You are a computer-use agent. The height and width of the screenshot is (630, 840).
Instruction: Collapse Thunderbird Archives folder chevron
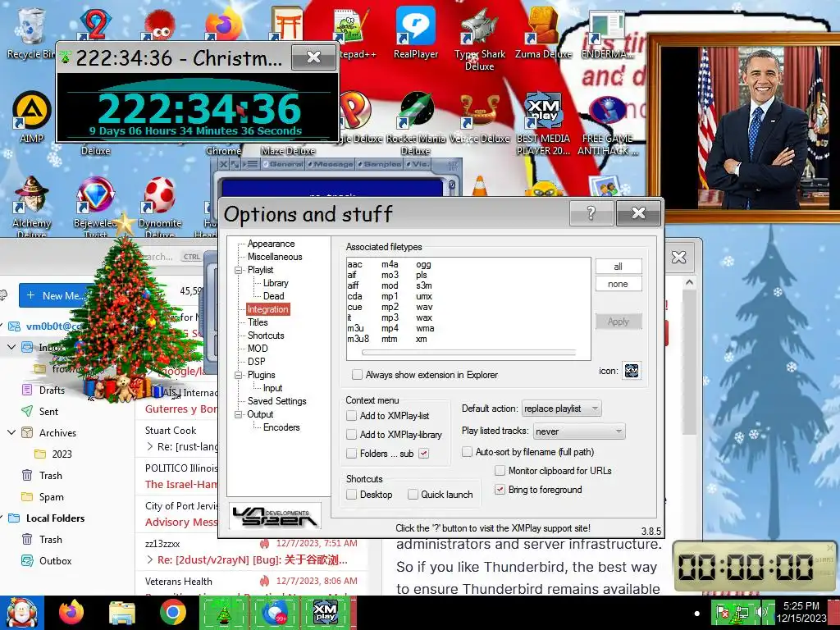tap(11, 431)
